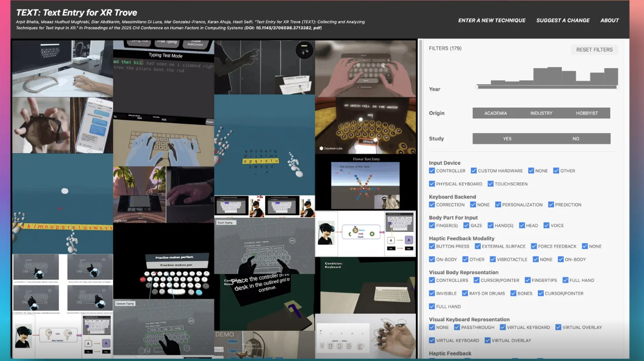Open the Typing Test Mode thumbnail

[x=163, y=76]
